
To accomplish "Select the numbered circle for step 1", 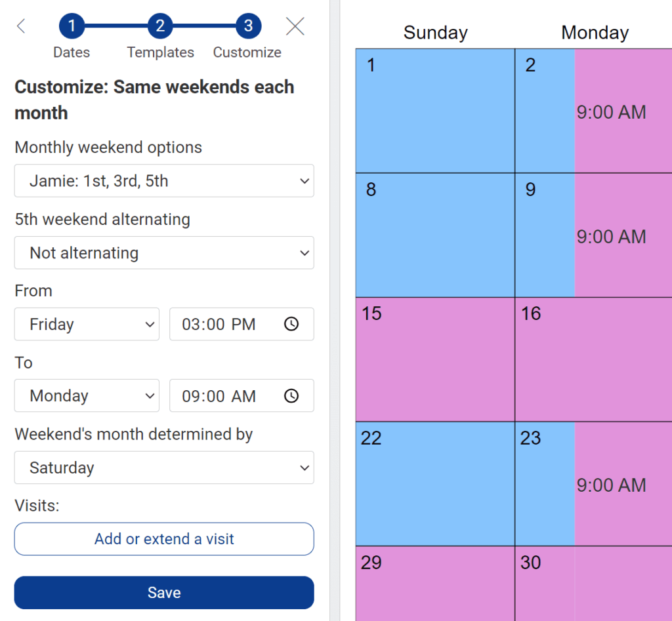I will (72, 26).
